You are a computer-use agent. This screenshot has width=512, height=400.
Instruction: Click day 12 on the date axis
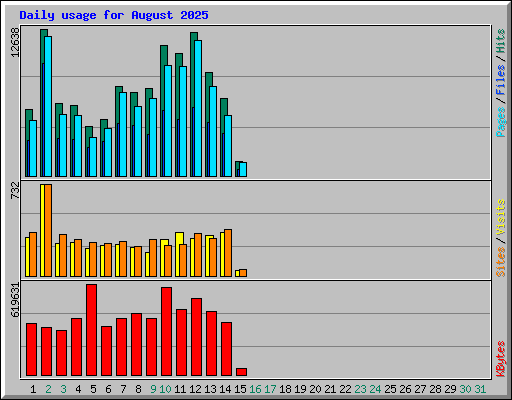(x=195, y=389)
